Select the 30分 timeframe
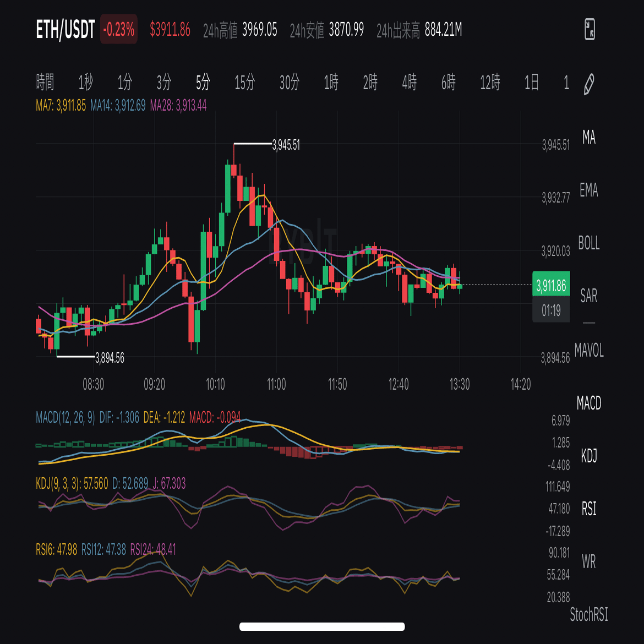 [287, 83]
